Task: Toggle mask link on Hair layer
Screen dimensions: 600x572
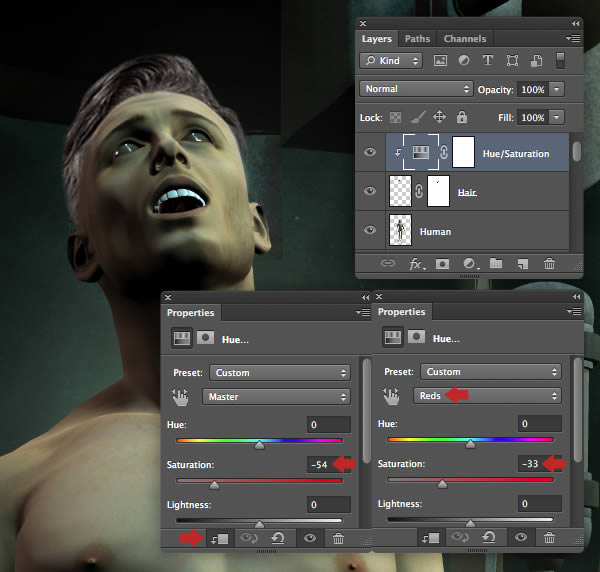Action: [x=419, y=191]
